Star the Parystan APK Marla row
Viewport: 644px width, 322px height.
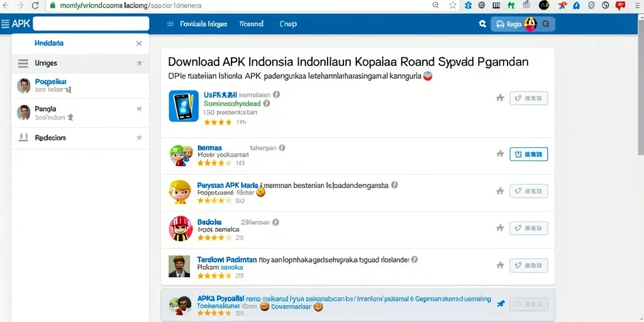click(500, 191)
